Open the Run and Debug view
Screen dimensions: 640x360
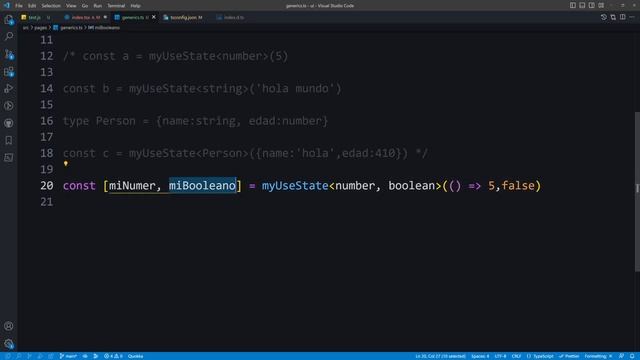(x=9, y=89)
